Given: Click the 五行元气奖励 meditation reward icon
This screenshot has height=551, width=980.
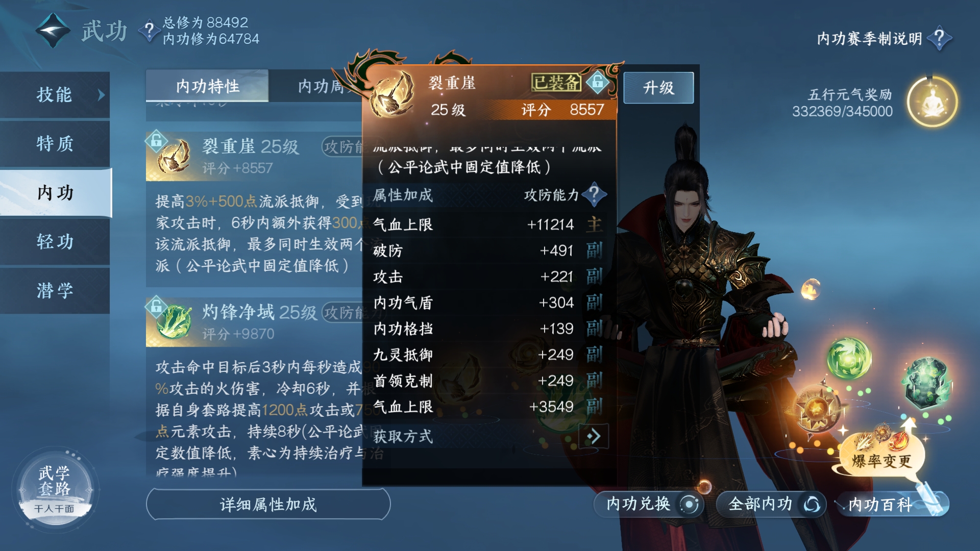Looking at the screenshot, I should 932,102.
